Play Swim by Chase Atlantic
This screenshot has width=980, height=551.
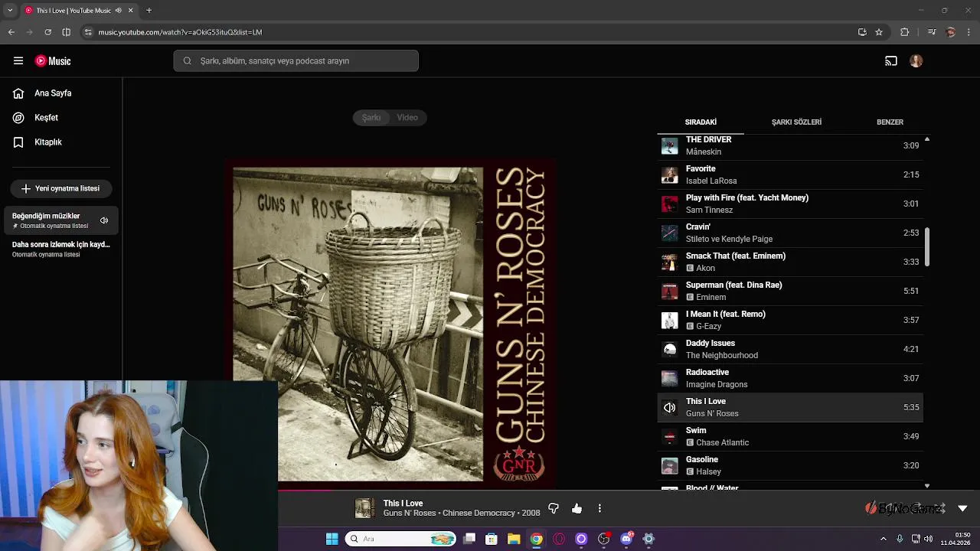point(790,436)
